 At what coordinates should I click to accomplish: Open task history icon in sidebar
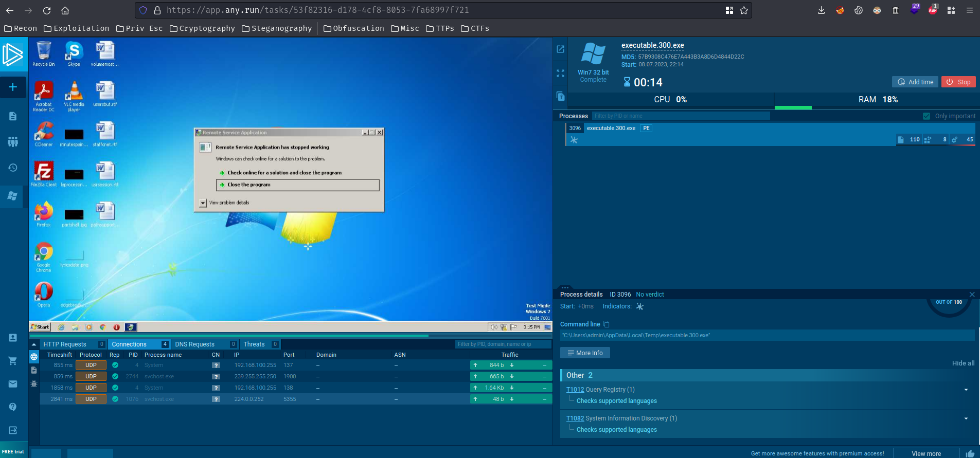[x=13, y=168]
